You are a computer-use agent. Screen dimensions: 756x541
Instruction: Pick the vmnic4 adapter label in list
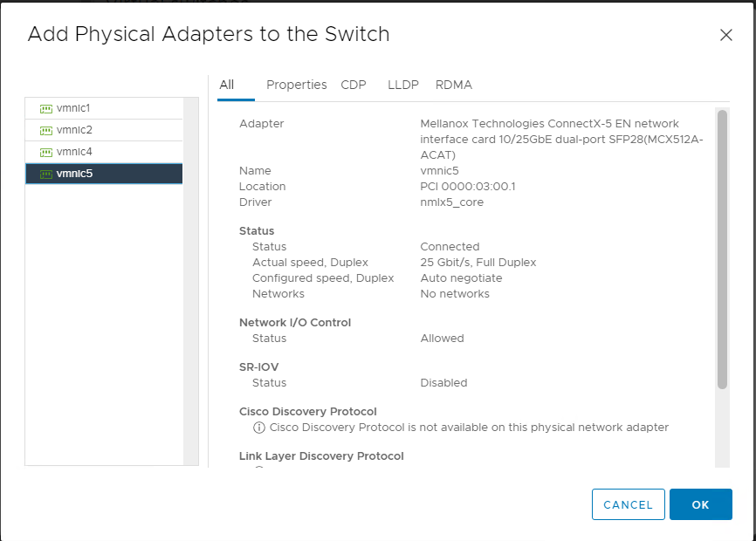(x=74, y=152)
